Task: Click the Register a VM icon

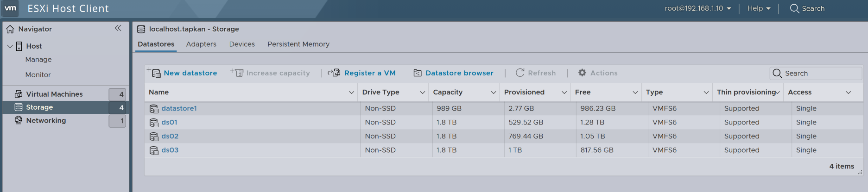Action: (334, 73)
